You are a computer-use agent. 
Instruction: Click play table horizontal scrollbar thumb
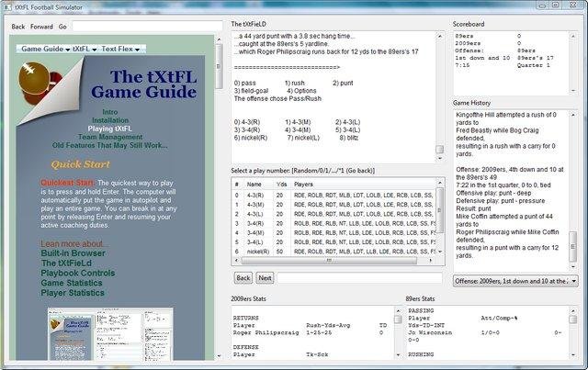(x=329, y=260)
